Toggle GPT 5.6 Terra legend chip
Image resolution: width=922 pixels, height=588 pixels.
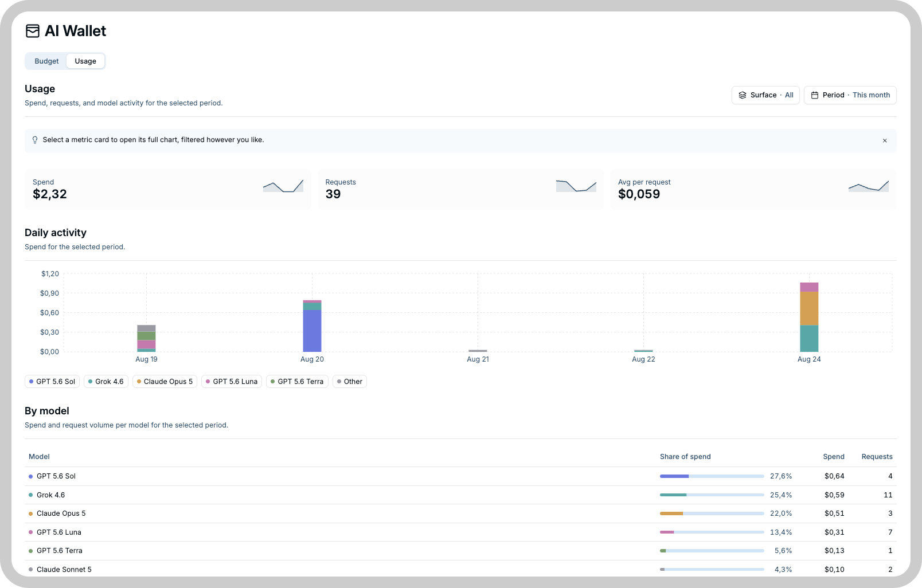[x=297, y=382]
